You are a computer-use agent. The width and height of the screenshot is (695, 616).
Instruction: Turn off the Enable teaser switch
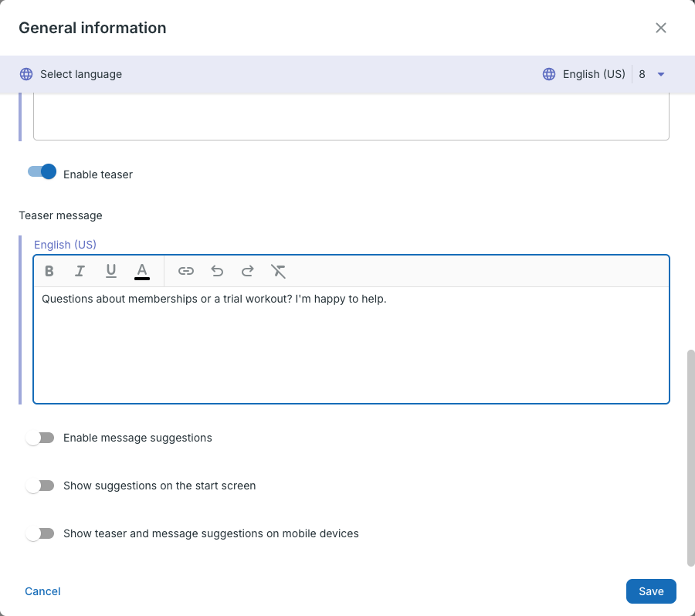click(x=42, y=171)
